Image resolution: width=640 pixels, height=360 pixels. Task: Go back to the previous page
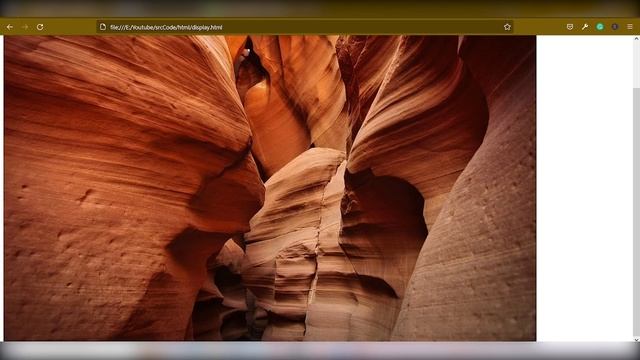click(10, 27)
